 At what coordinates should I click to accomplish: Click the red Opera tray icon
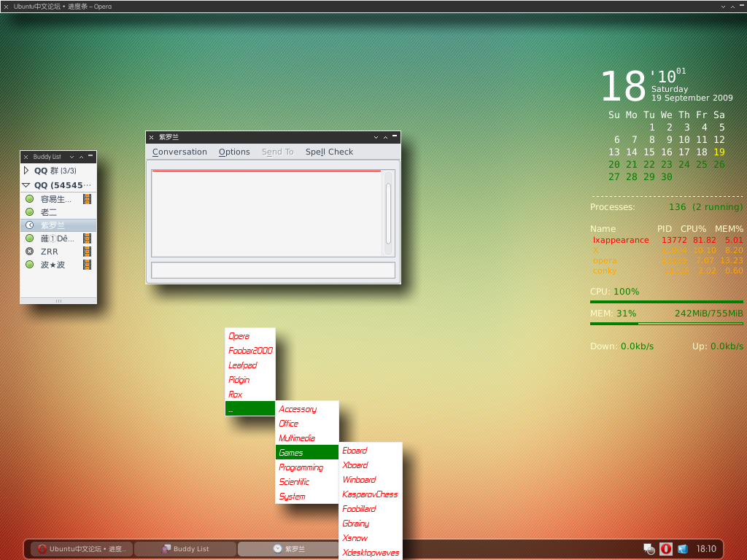tap(665, 549)
